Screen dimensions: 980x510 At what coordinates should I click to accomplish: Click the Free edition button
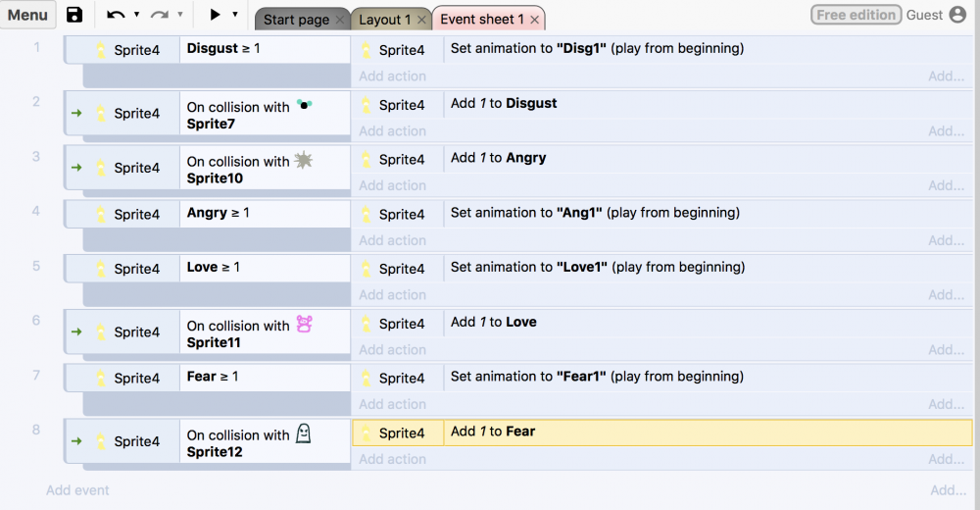pos(856,15)
